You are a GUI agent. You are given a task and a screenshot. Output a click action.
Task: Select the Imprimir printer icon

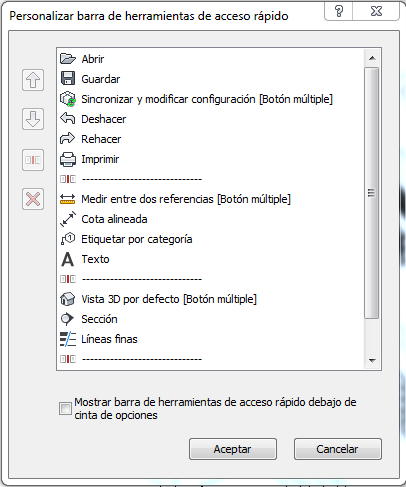coord(68,159)
